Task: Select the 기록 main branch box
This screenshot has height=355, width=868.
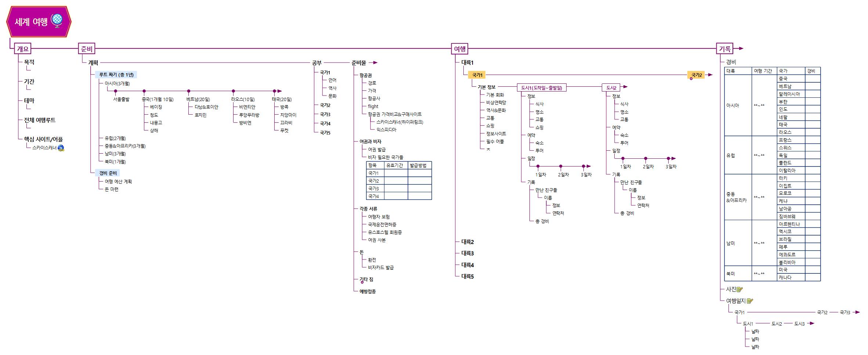Action: 725,49
